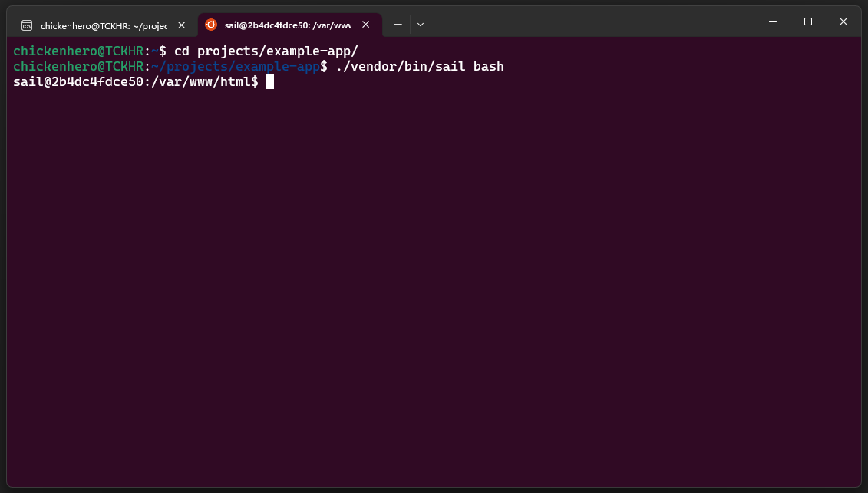The width and height of the screenshot is (868, 493).
Task: Click the minimize icon in the title bar
Action: pyautogui.click(x=772, y=21)
